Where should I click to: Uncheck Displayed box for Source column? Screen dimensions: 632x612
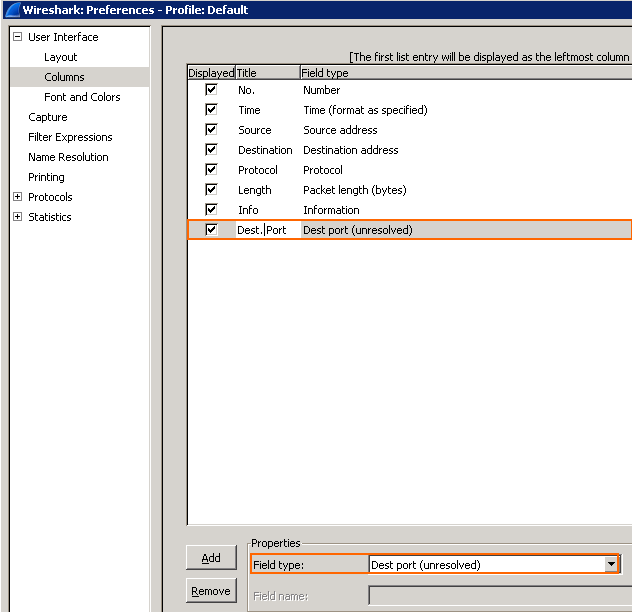click(x=211, y=129)
